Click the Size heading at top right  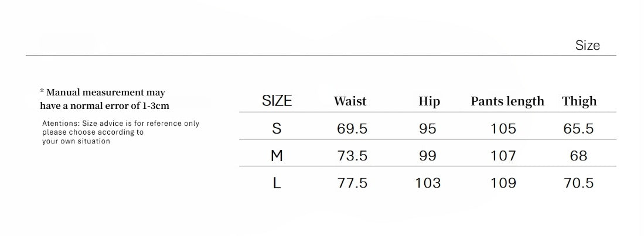pyautogui.click(x=587, y=46)
